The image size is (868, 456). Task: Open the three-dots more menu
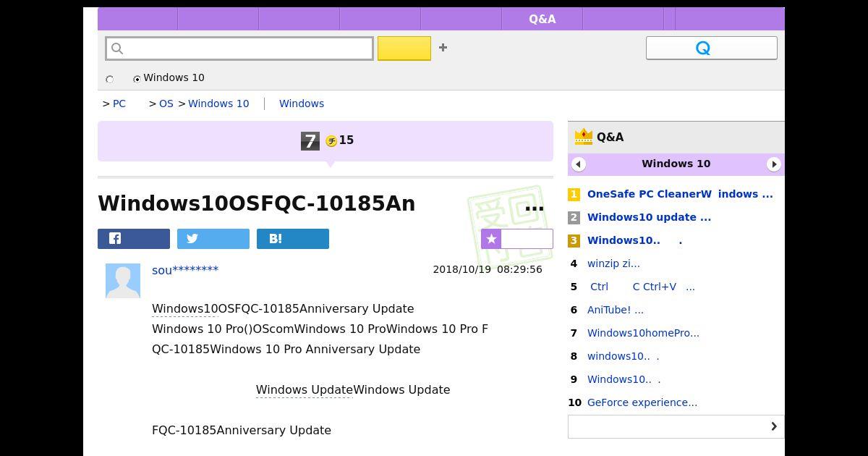point(534,208)
